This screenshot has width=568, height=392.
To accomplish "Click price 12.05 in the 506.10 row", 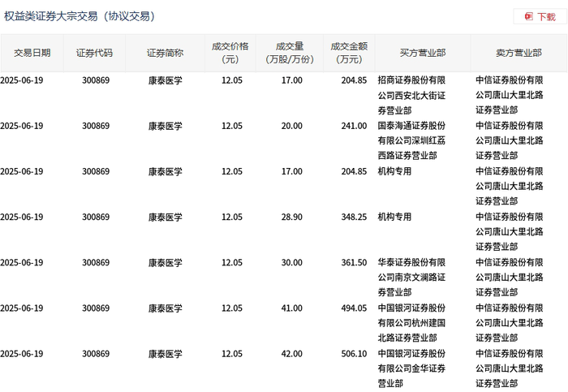I will coord(232,354).
